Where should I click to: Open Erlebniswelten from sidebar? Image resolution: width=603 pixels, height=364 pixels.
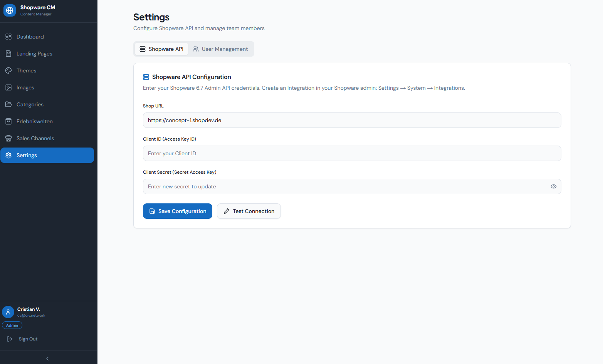click(47, 121)
